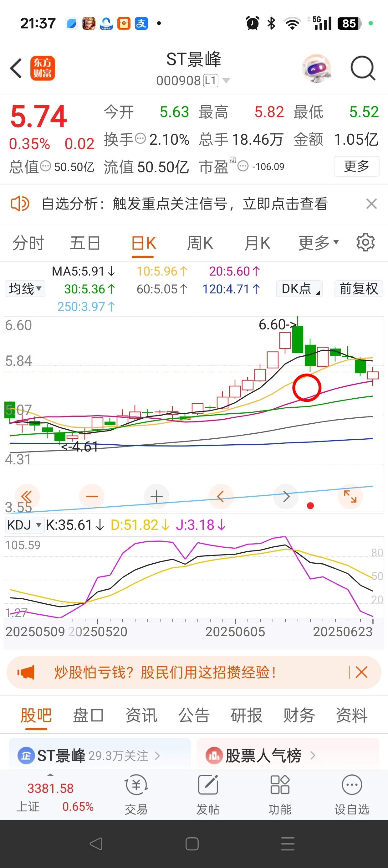
Task: Click the 更多 button in quote panel
Action: 356,166
